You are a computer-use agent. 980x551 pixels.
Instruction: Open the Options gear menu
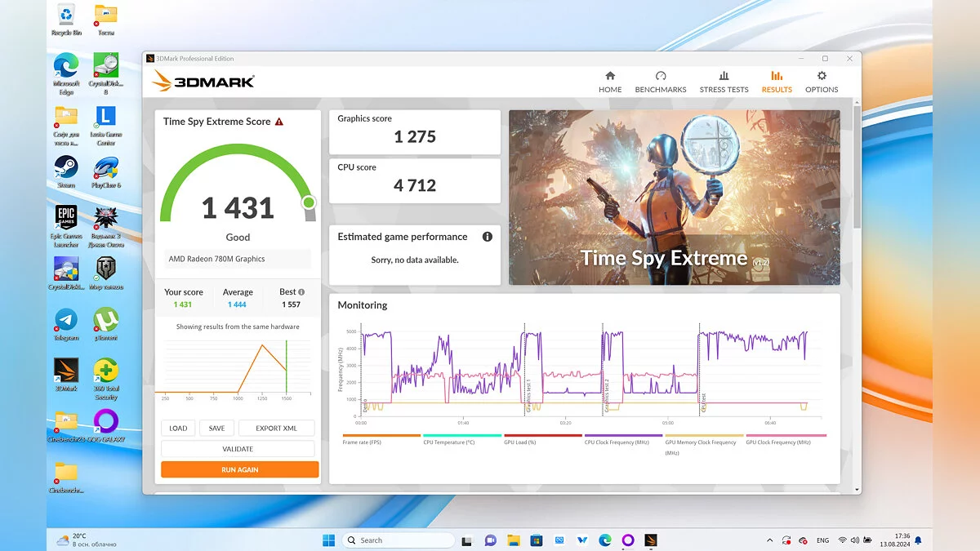[x=822, y=82]
